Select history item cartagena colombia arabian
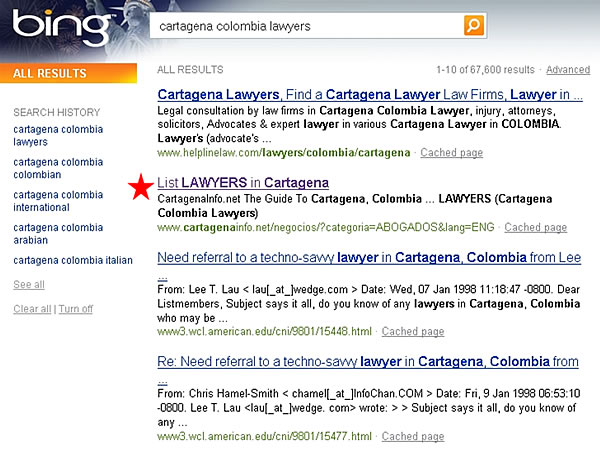600x450 pixels. (58, 234)
